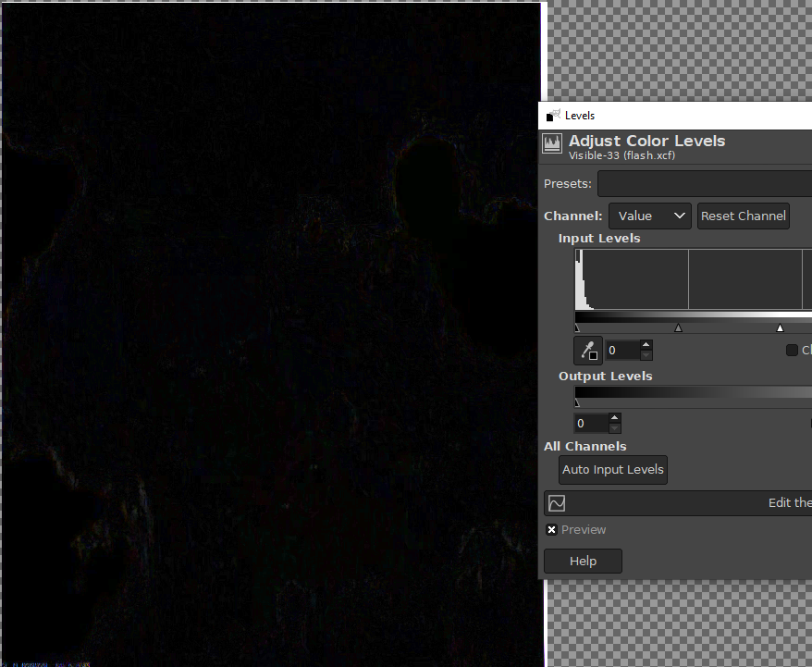The width and height of the screenshot is (812, 667).
Task: Increase the low input value stepper
Action: (x=646, y=345)
